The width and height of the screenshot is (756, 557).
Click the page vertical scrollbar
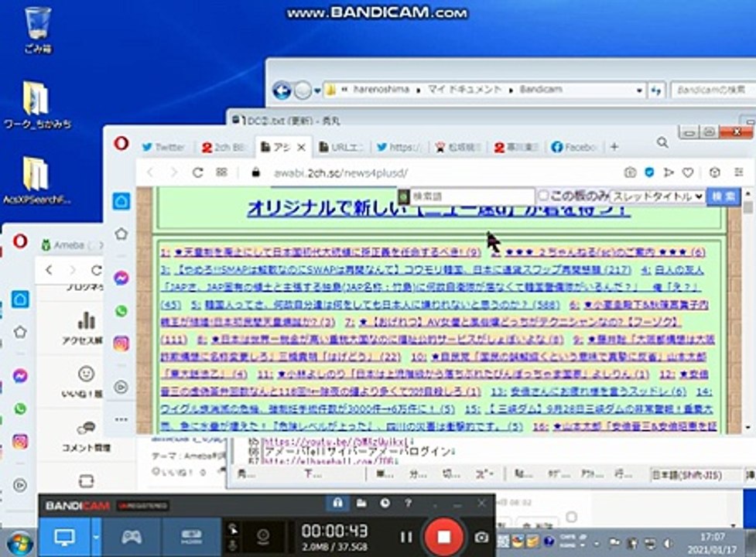tap(747, 309)
